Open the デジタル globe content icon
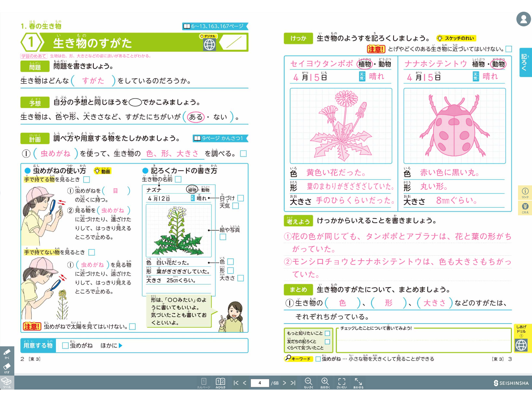532x399 pixels. [210, 45]
